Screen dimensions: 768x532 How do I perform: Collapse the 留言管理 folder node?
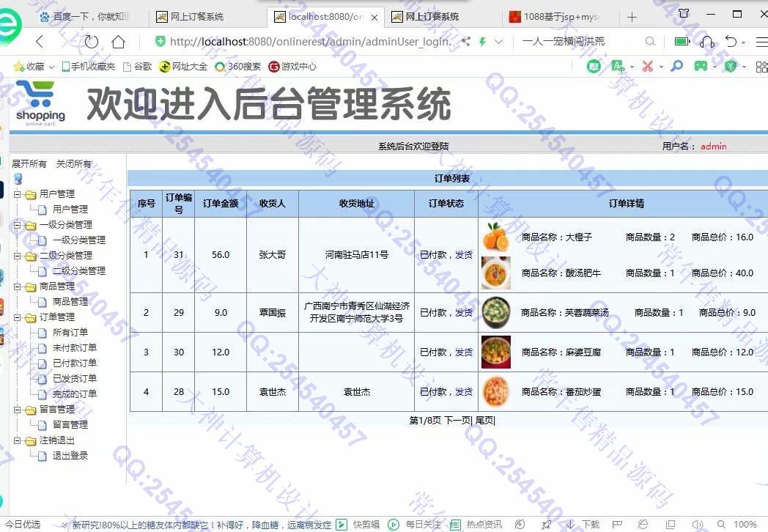(17, 410)
